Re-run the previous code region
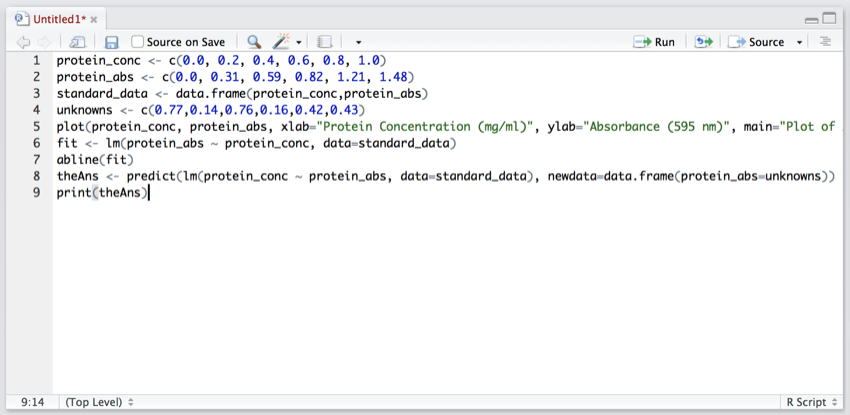 pos(703,42)
